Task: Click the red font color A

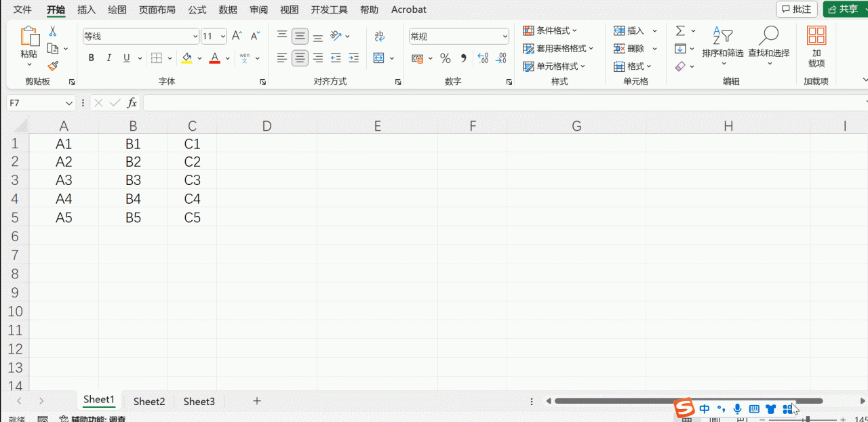Action: (x=215, y=58)
